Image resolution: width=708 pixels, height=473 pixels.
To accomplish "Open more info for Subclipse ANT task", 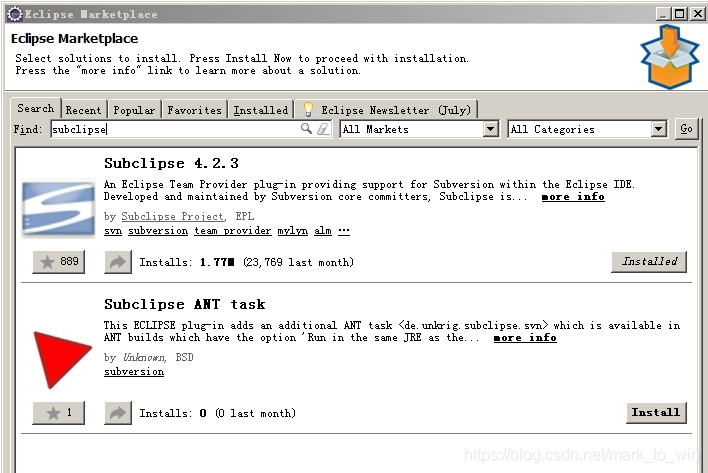I will click(x=525, y=338).
